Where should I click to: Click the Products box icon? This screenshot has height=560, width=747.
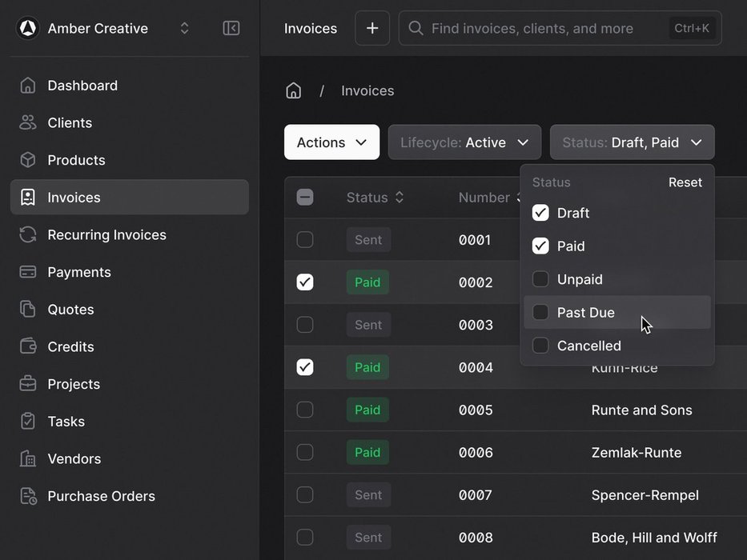tap(28, 160)
